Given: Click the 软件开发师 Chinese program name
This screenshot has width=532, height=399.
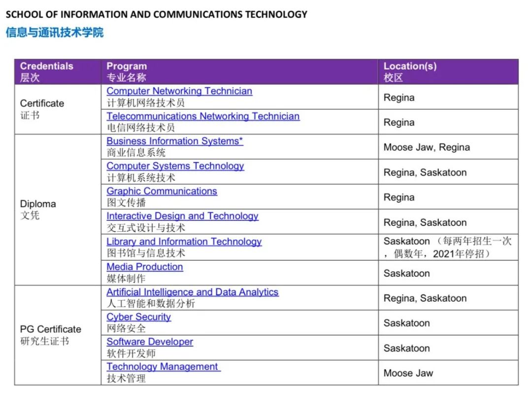Looking at the screenshot, I should 131,353.
